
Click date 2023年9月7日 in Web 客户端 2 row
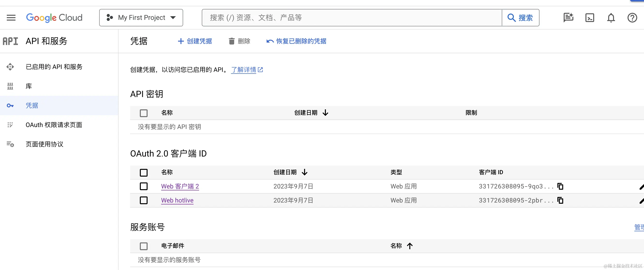293,187
